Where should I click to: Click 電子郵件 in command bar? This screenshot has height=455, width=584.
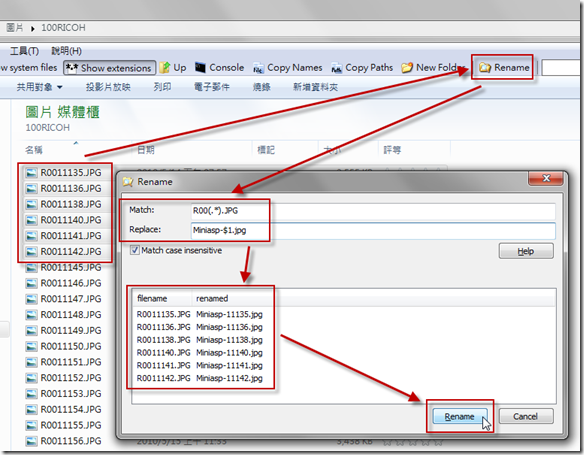click(x=212, y=87)
